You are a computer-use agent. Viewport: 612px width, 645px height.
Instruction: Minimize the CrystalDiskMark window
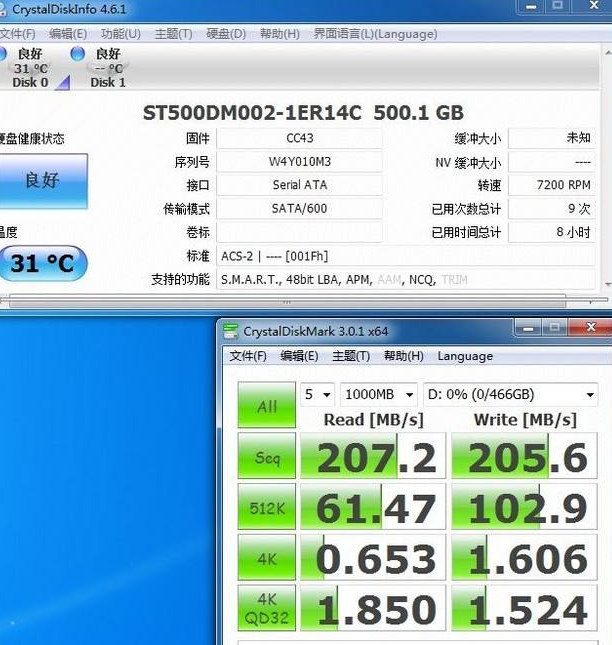pos(528,328)
